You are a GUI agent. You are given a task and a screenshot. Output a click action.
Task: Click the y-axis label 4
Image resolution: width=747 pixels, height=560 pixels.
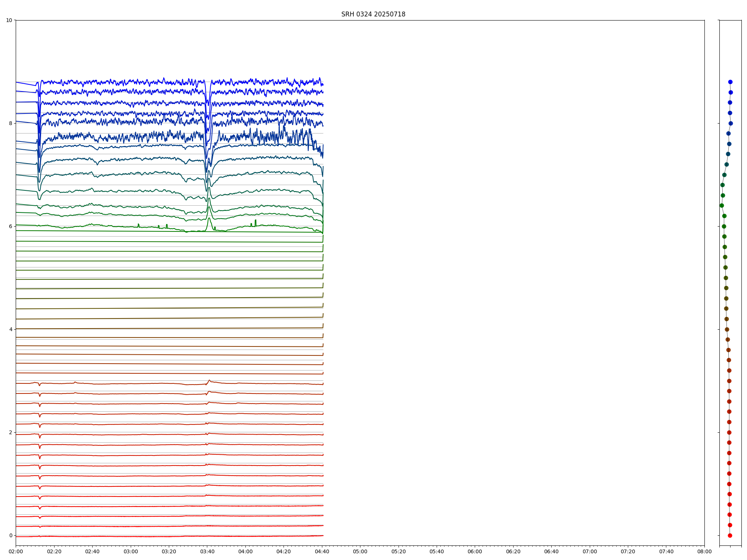(x=10, y=329)
